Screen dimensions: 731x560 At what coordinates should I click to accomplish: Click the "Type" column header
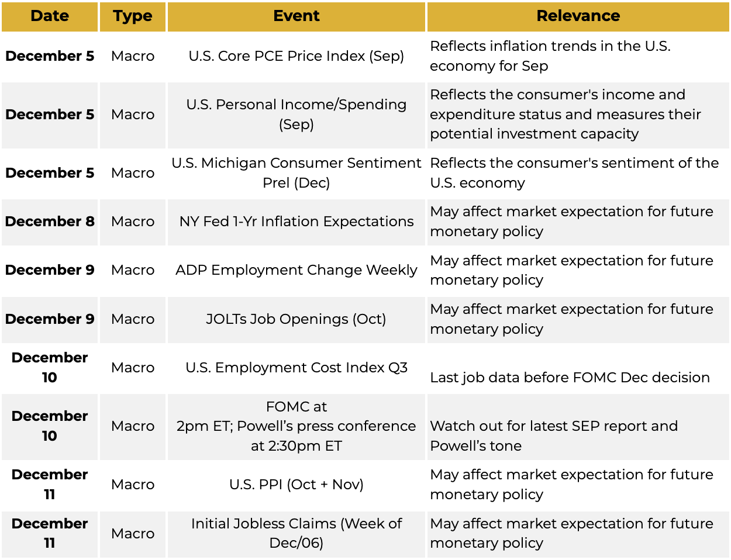coord(133,16)
